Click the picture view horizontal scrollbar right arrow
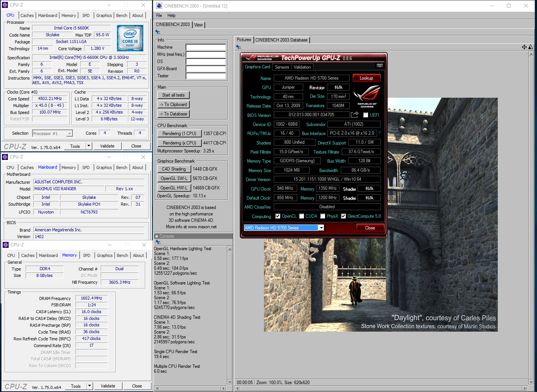 point(525,388)
